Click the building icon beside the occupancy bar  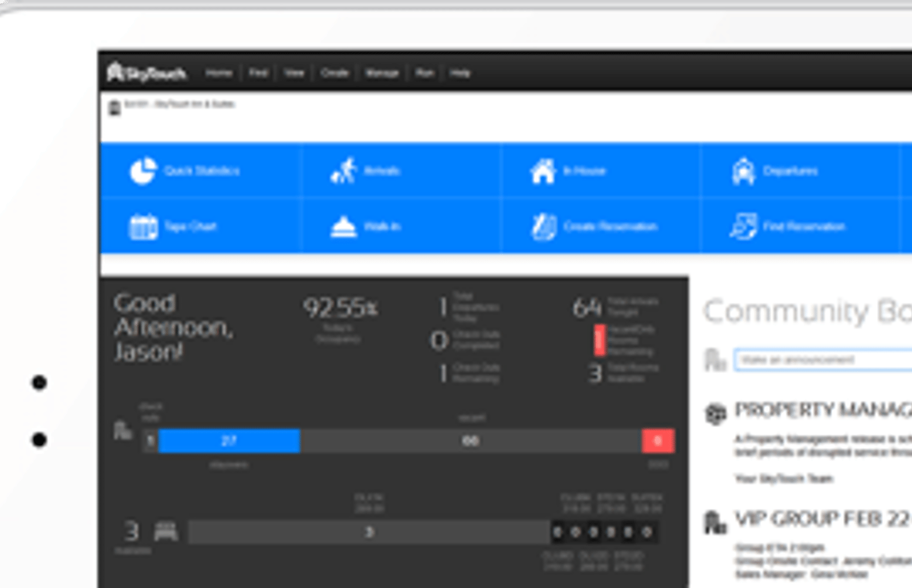pos(123,430)
